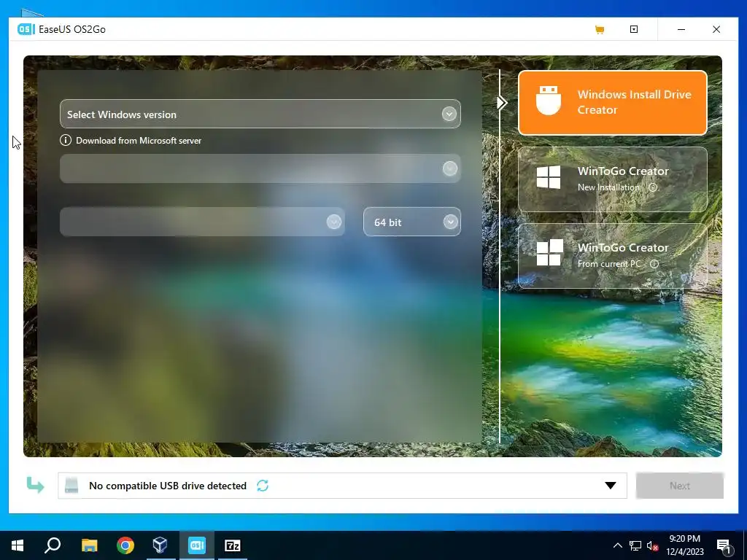This screenshot has height=560, width=747.
Task: Select Windows Install Drive Creator mode
Action: 612,103
